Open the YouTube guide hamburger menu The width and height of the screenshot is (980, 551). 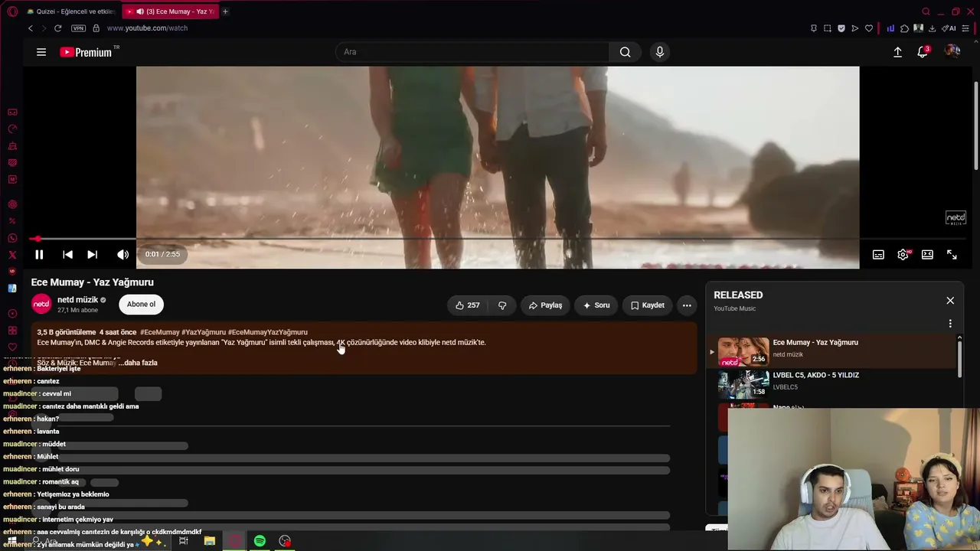click(41, 52)
